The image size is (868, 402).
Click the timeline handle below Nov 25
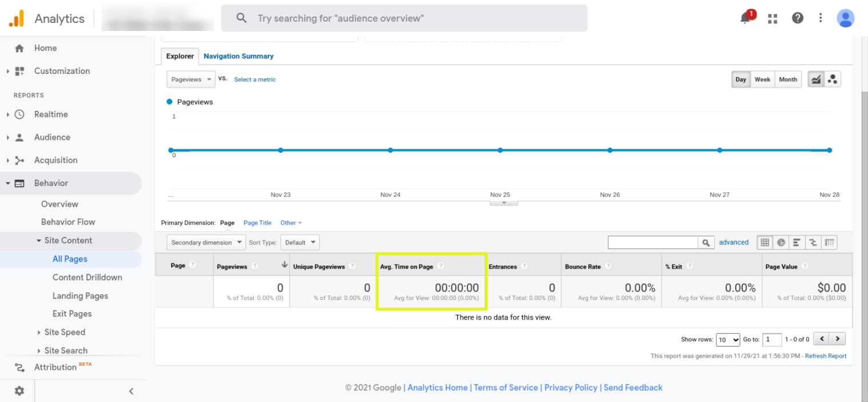click(x=504, y=203)
